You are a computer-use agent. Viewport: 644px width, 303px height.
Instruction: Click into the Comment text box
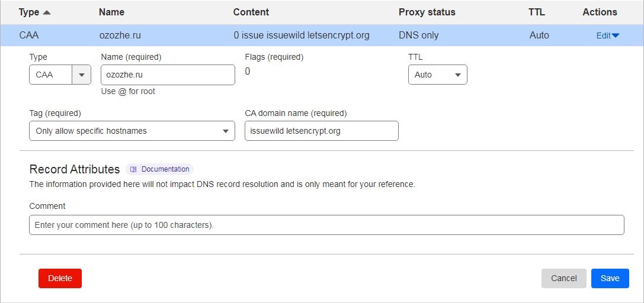coord(326,225)
